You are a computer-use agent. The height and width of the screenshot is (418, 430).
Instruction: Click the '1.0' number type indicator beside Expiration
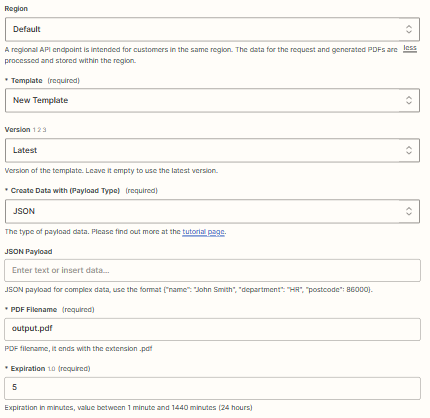tap(51, 369)
